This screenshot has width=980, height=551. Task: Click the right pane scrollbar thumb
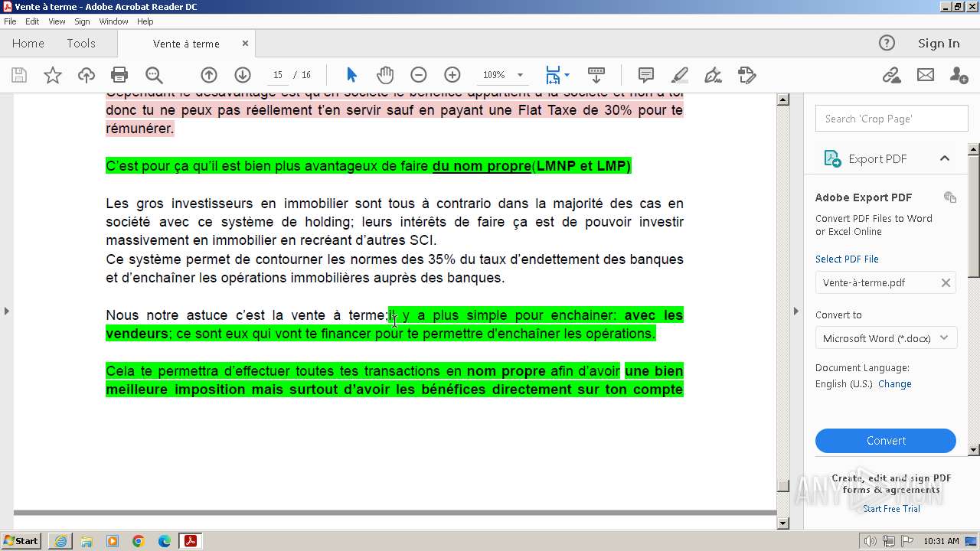point(974,215)
